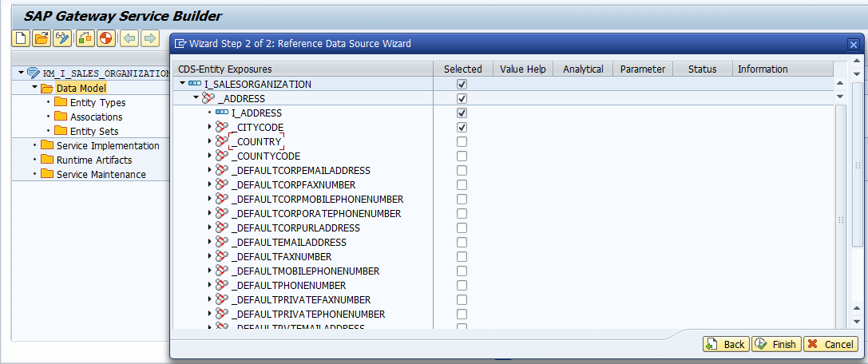This screenshot has width=868, height=364.
Task: Uncheck Selected box for I_SALESORGANIZATION
Action: (x=462, y=84)
